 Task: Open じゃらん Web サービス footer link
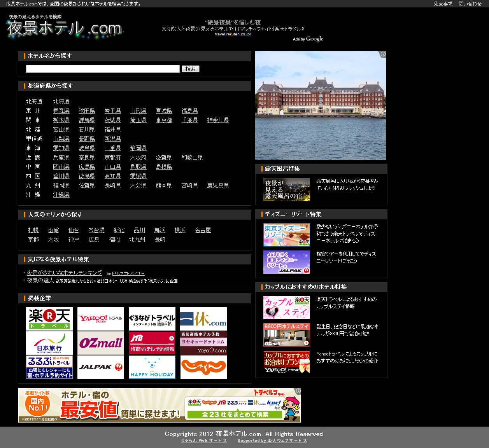click(204, 441)
